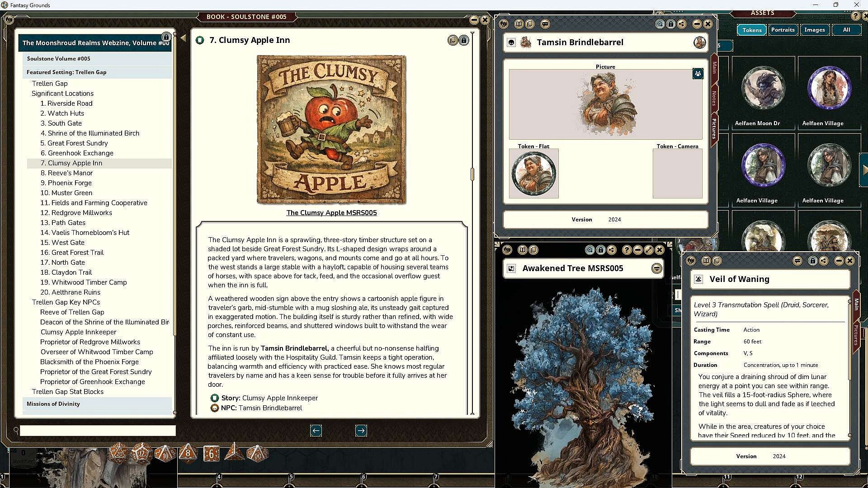Toggle lock on book index header
The height and width of the screenshot is (488, 868).
[x=166, y=37]
